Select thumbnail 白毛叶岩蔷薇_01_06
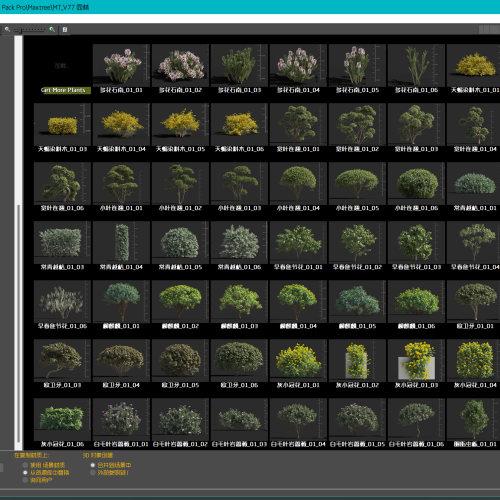Image resolution: width=500 pixels, height=500 pixels. click(416, 419)
